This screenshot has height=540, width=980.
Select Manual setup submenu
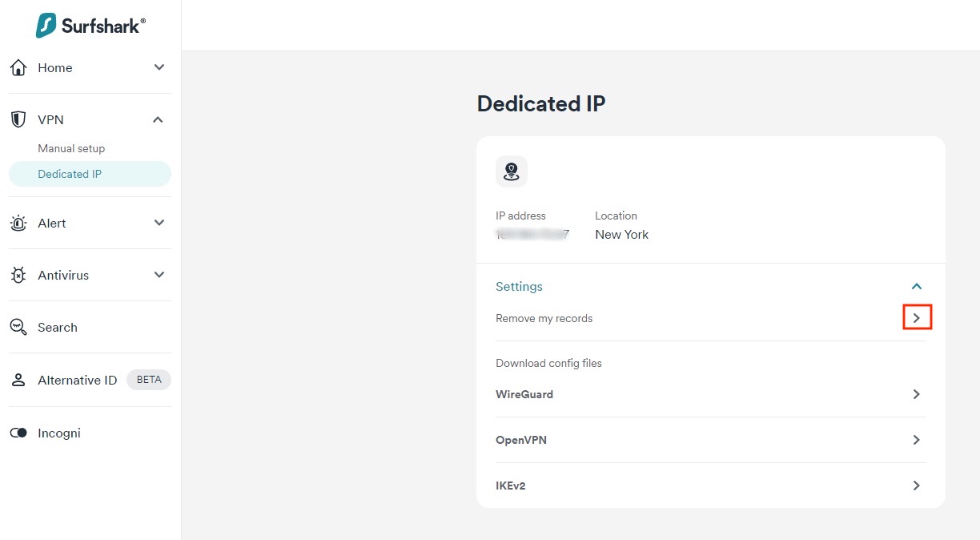point(71,148)
